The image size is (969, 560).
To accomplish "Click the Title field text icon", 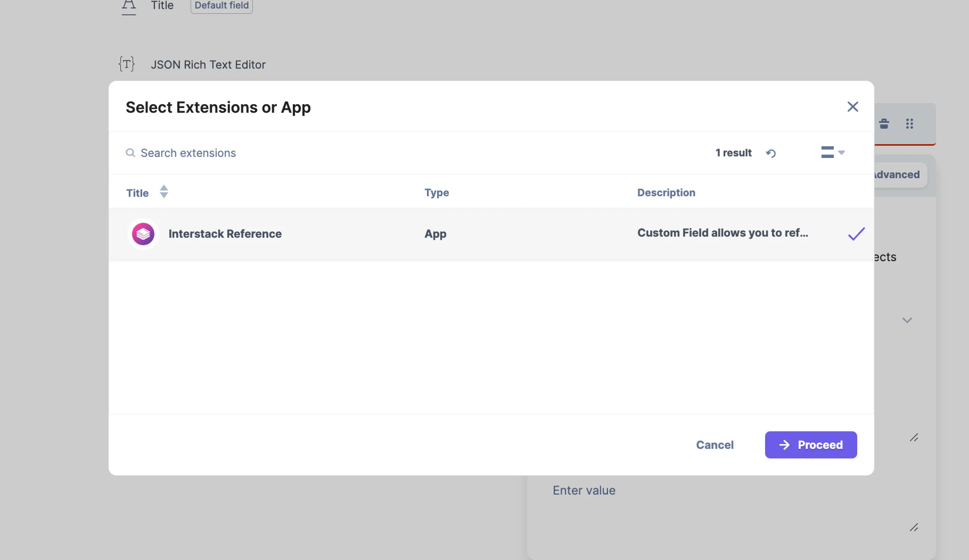I will click(x=129, y=7).
